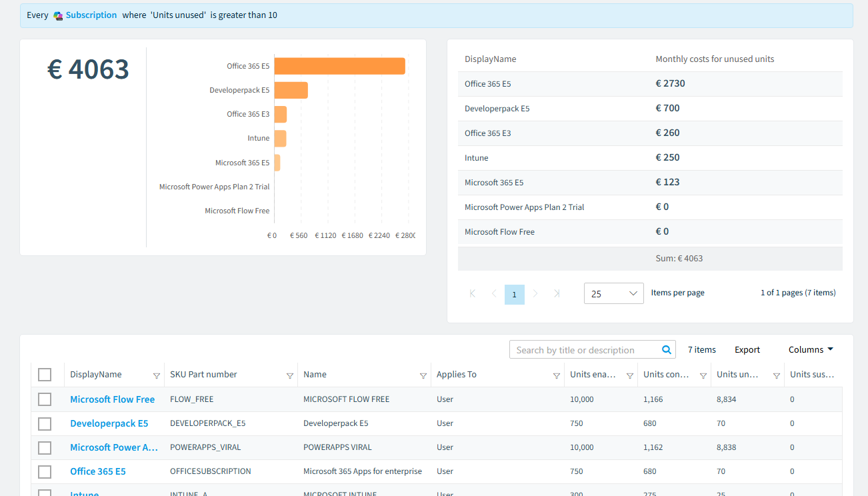The width and height of the screenshot is (868, 496).
Task: Open the items per page dropdown
Action: coord(614,293)
